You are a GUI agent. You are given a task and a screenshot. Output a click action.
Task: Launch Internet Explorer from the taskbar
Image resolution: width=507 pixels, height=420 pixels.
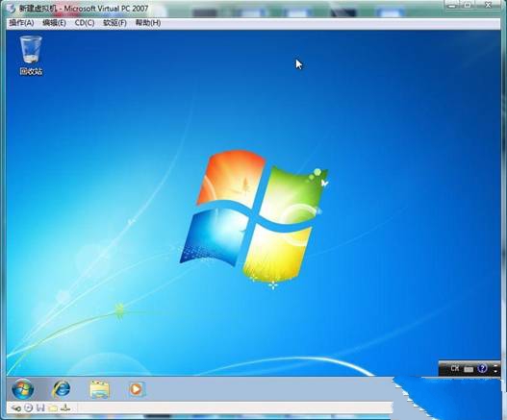click(62, 389)
